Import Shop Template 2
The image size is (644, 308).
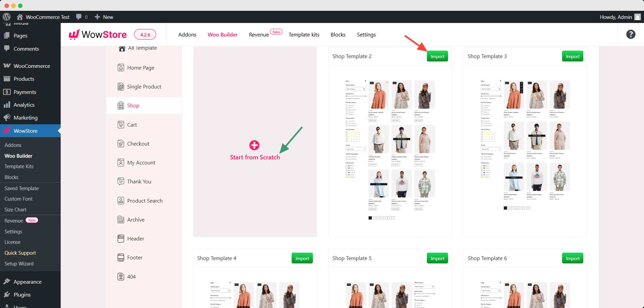tap(437, 56)
